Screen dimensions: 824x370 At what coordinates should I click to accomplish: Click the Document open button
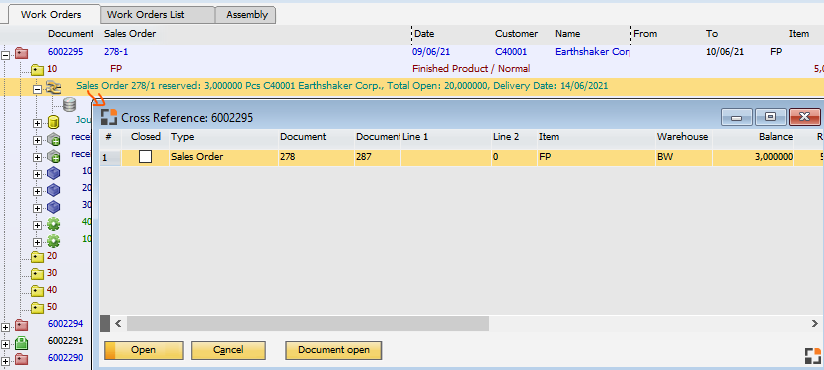point(334,350)
